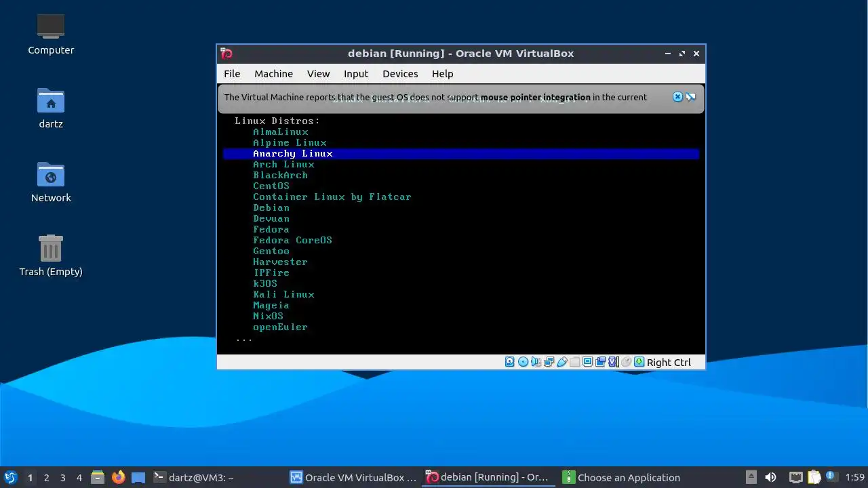This screenshot has height=488, width=868.
Task: Switch to Oracle VM VirtualBox Manager task
Action: click(353, 477)
